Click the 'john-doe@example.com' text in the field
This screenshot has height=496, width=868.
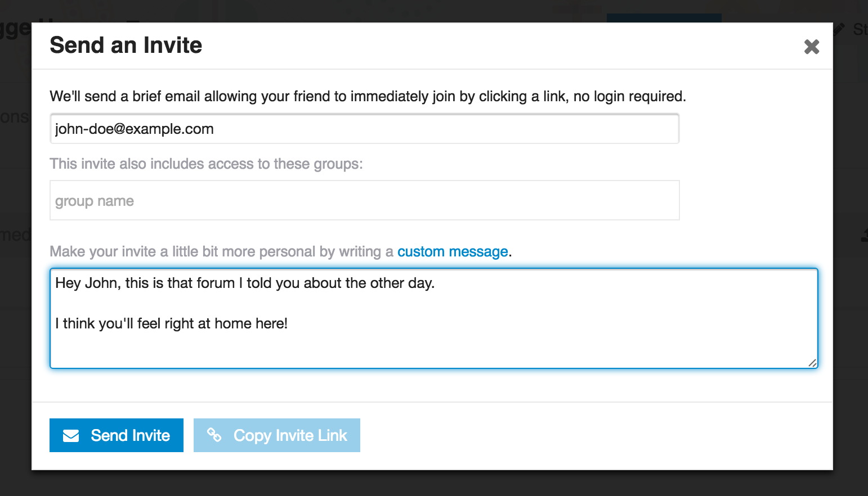tap(135, 129)
